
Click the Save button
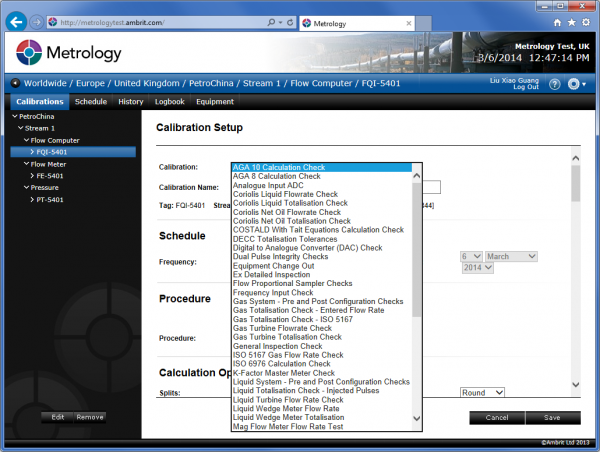(553, 418)
